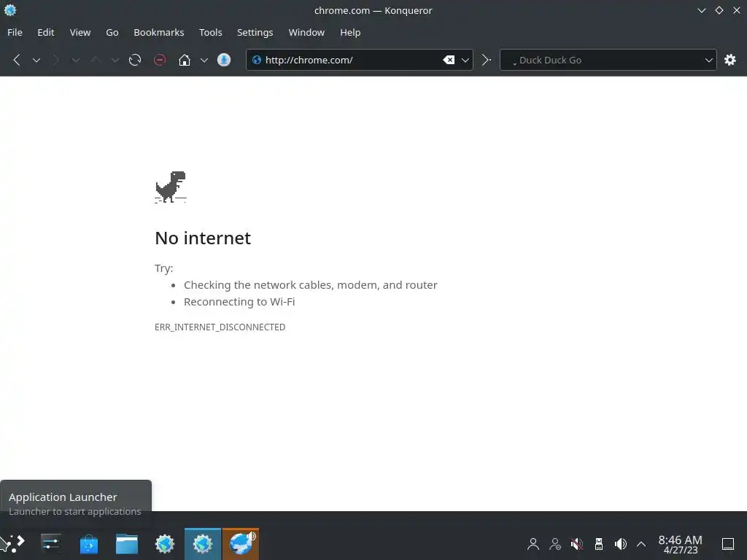Click the ERR_INTERNET_DISCONNECTED error code
This screenshot has width=747, height=560.
(220, 327)
